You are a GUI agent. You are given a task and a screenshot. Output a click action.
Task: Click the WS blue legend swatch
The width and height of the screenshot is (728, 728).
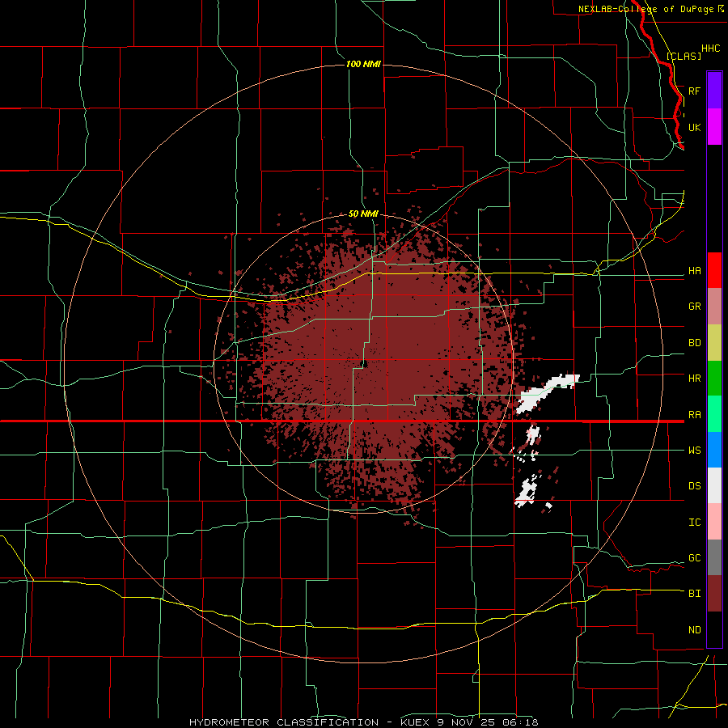[714, 450]
